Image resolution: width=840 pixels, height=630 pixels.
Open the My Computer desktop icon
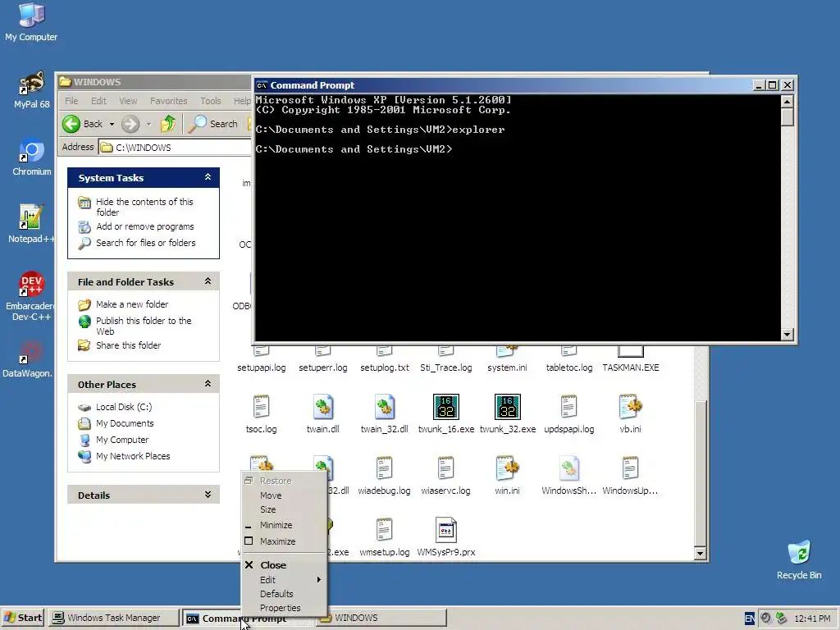pos(31,21)
